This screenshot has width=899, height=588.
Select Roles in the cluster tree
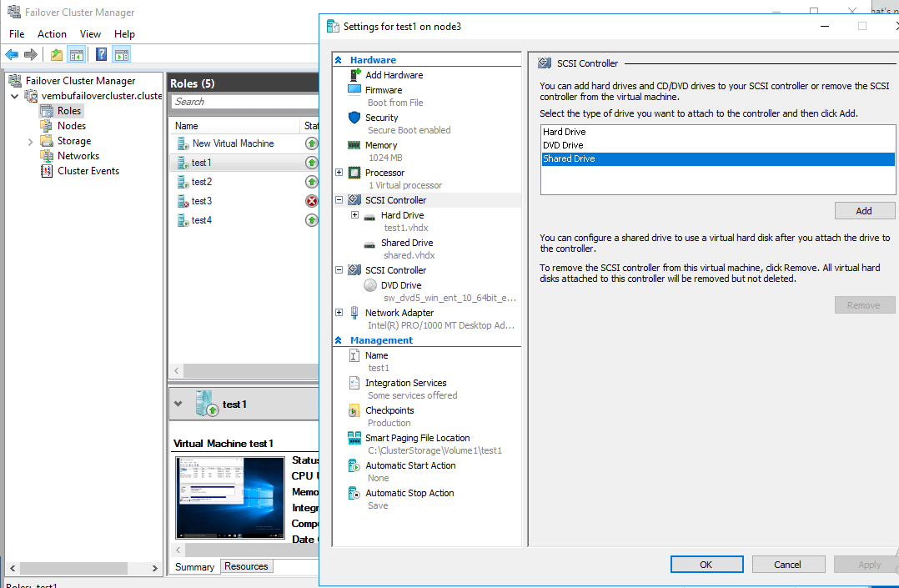point(68,111)
